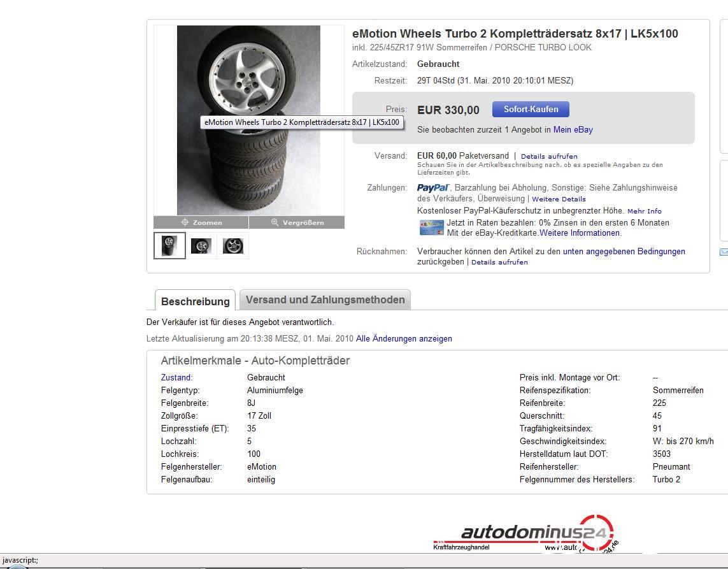Switch to the Beschreibung tab
The width and height of the screenshot is (728, 569).
coord(195,301)
